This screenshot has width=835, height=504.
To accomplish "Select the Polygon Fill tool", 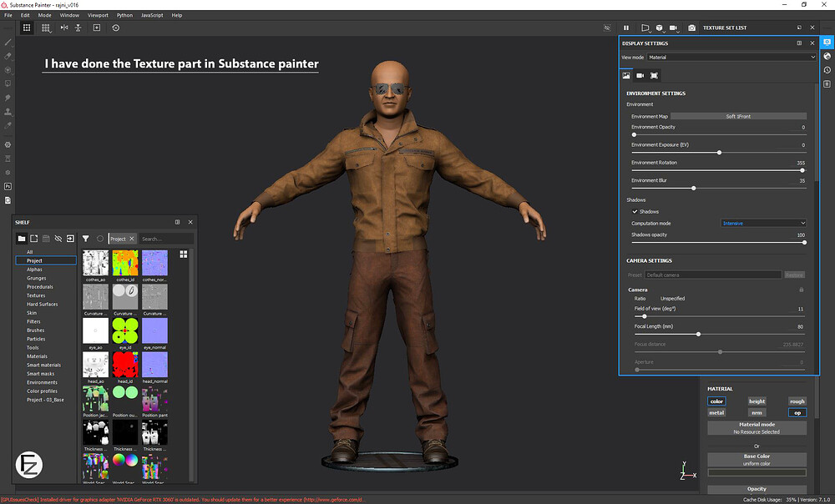I will [x=8, y=83].
